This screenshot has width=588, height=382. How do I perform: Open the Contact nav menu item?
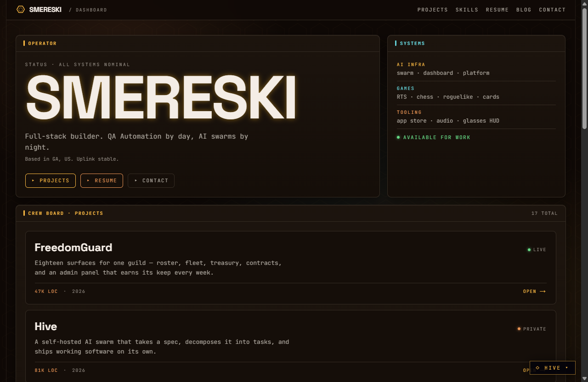tap(552, 10)
